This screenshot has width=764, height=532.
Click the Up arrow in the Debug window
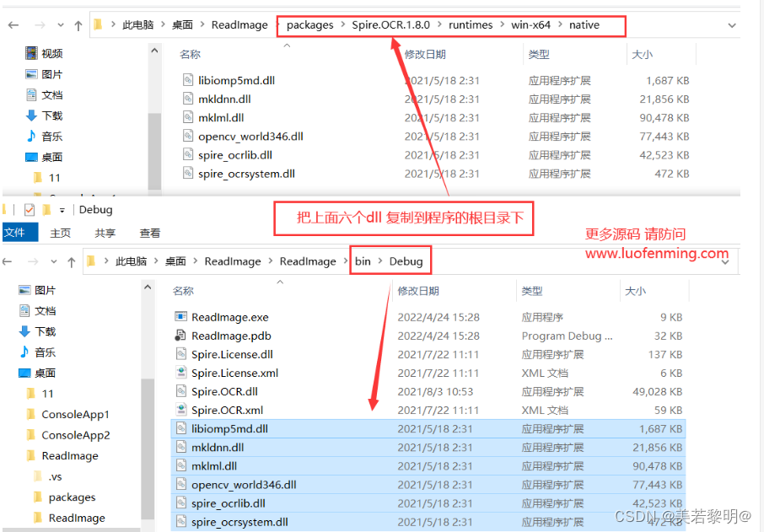pos(71,262)
